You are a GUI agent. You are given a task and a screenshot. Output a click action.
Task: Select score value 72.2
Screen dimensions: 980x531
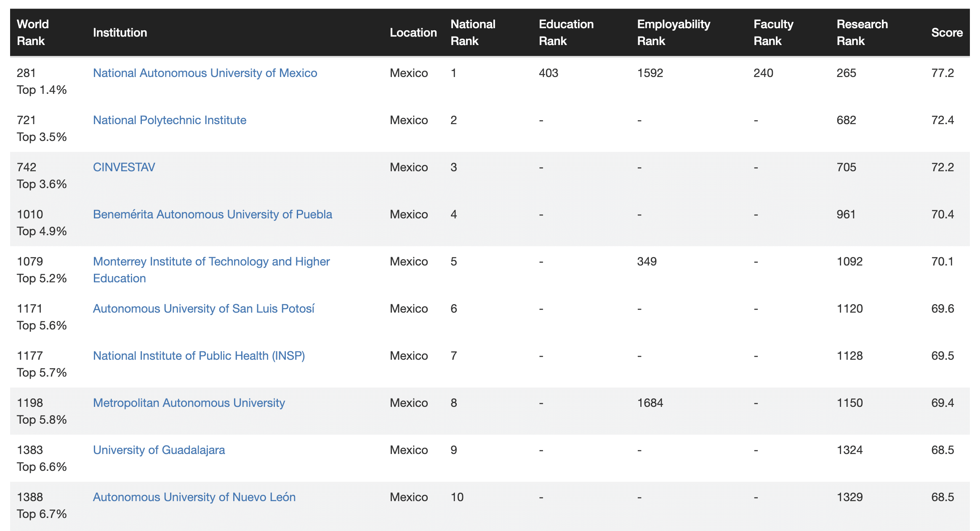click(943, 167)
